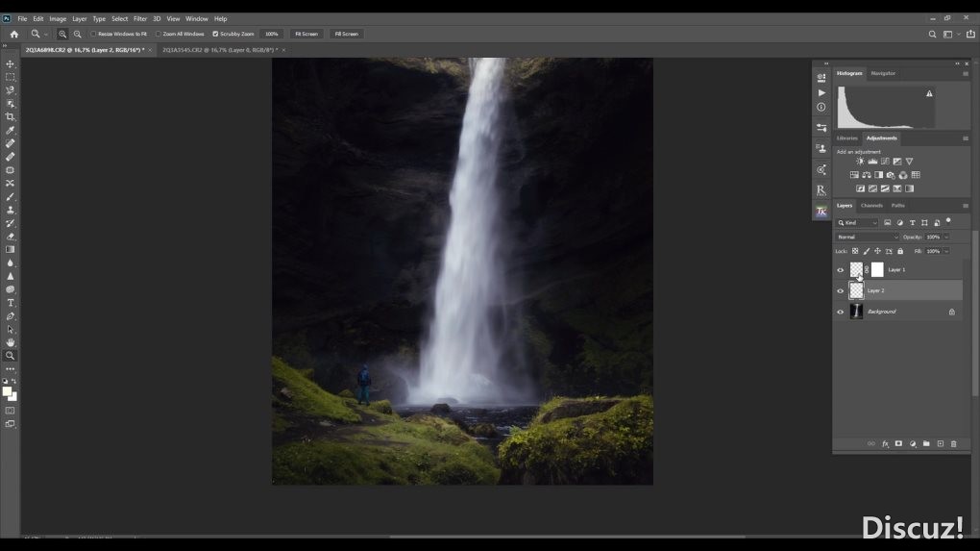The width and height of the screenshot is (980, 551).
Task: Open Layers panel options menu
Action: click(966, 205)
